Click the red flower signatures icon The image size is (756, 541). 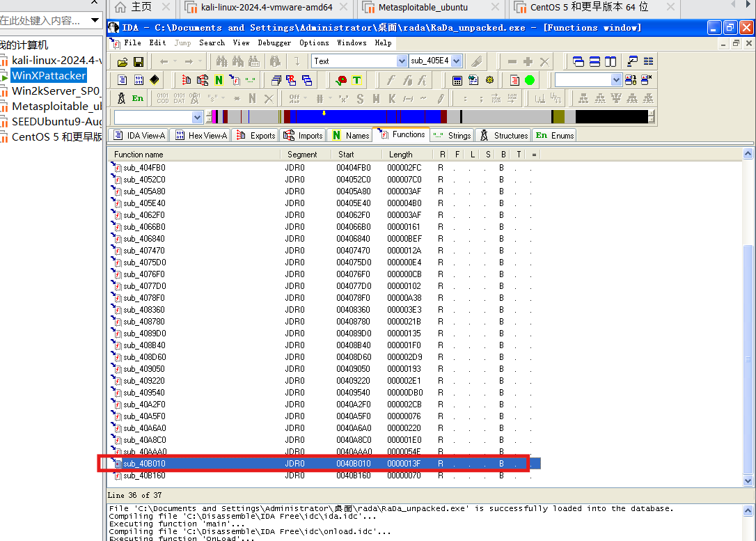pos(341,80)
